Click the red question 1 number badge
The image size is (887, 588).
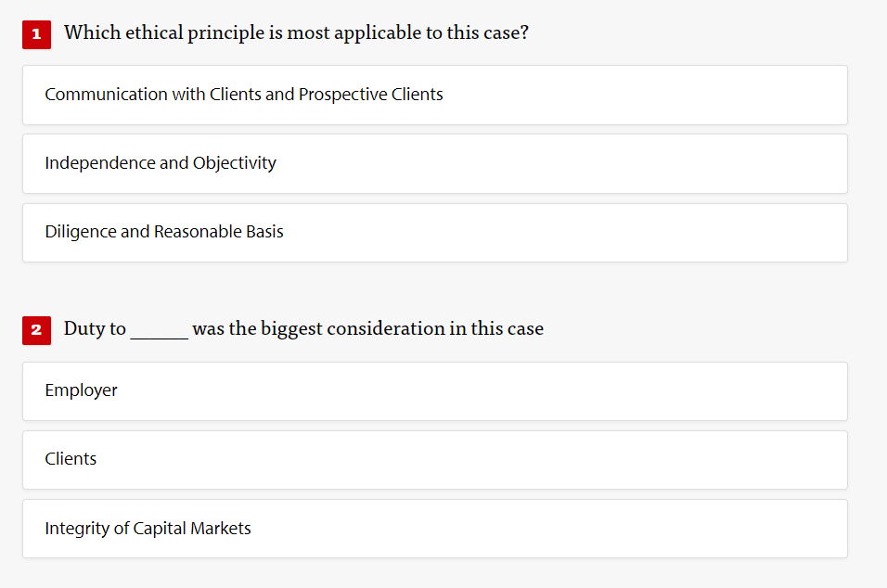(x=36, y=33)
